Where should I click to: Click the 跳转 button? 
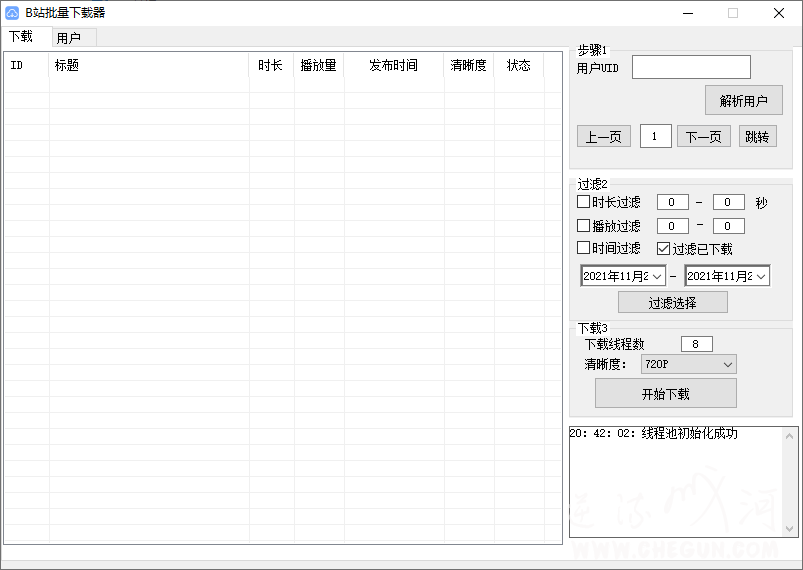[757, 136]
